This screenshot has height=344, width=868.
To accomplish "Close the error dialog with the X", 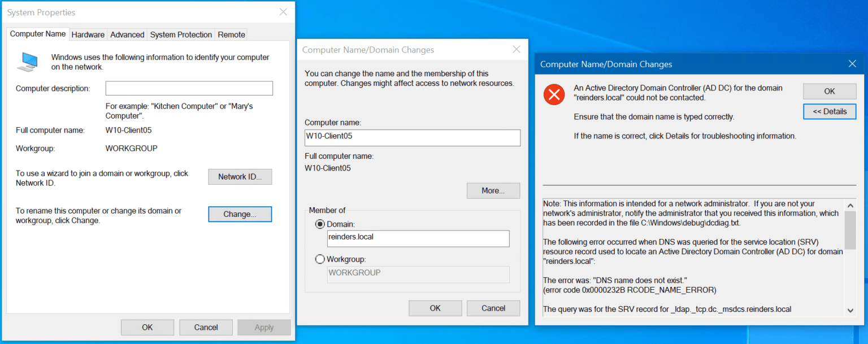I will coord(852,64).
